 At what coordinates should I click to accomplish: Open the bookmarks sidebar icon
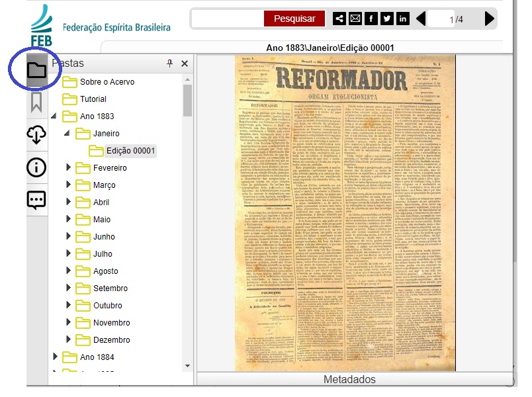(36, 102)
